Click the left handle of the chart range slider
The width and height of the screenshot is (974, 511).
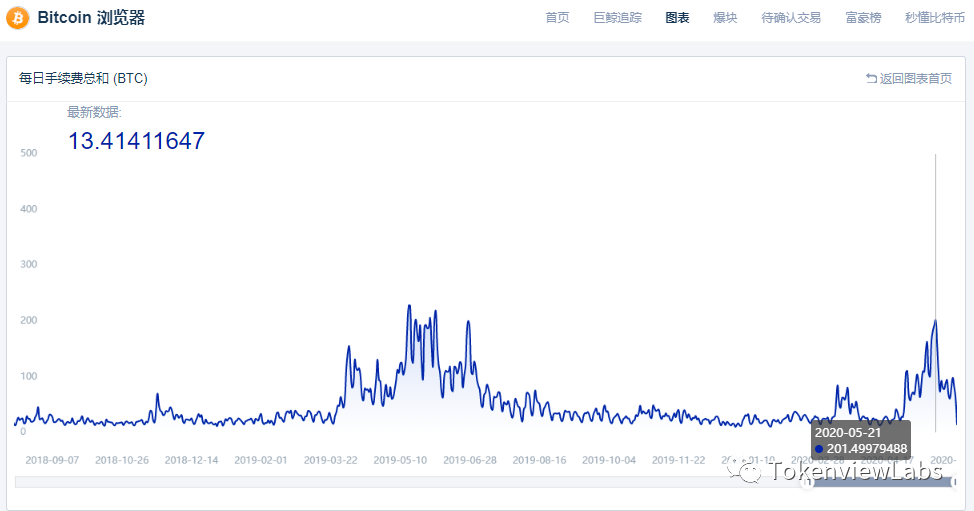click(x=807, y=483)
